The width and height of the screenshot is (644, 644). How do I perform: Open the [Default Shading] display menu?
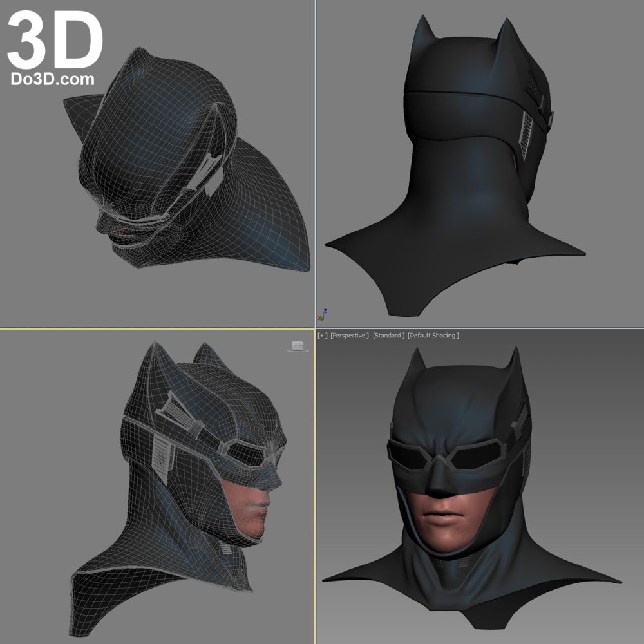coord(433,336)
